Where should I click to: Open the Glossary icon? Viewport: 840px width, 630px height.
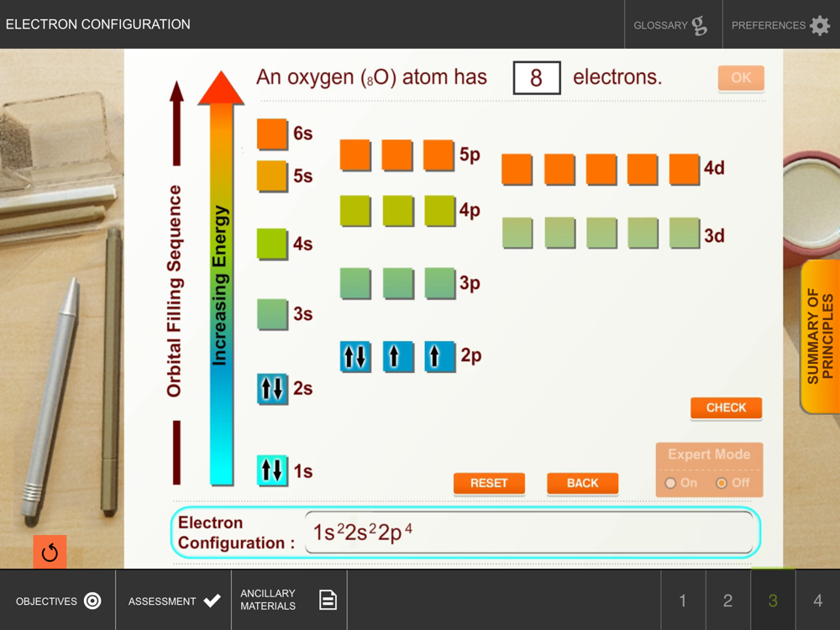coord(699,25)
